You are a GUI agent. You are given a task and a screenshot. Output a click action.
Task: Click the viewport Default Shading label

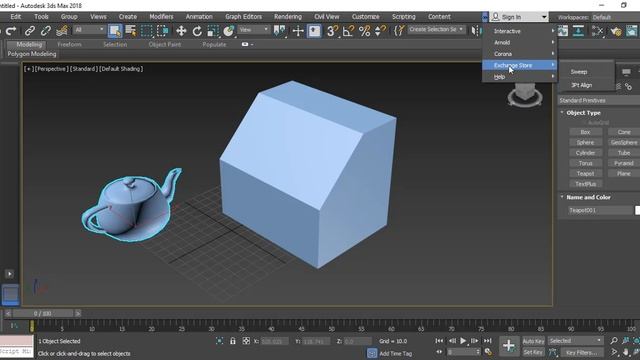coord(121,69)
